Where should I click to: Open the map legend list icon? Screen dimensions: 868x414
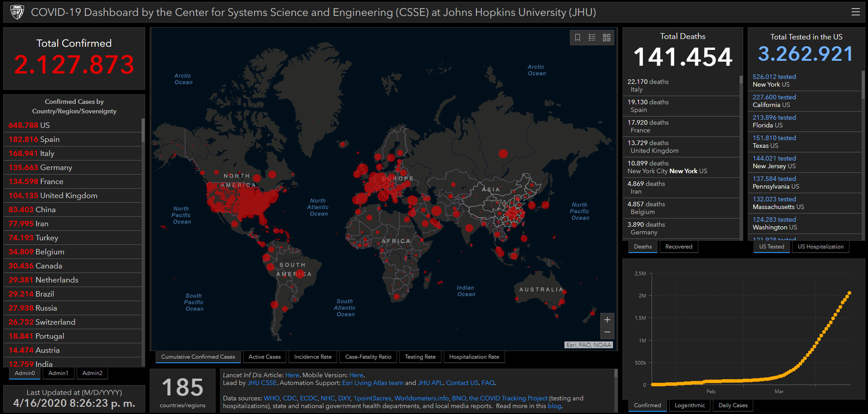[592, 38]
